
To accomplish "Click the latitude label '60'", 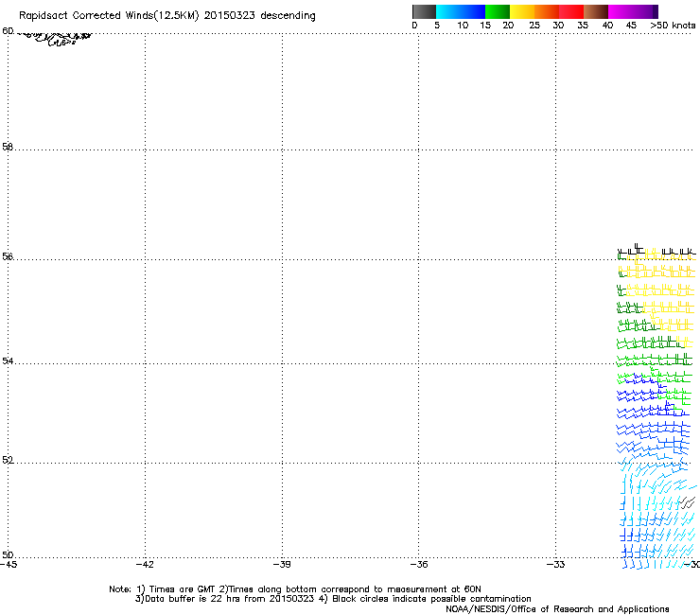I will point(8,31).
